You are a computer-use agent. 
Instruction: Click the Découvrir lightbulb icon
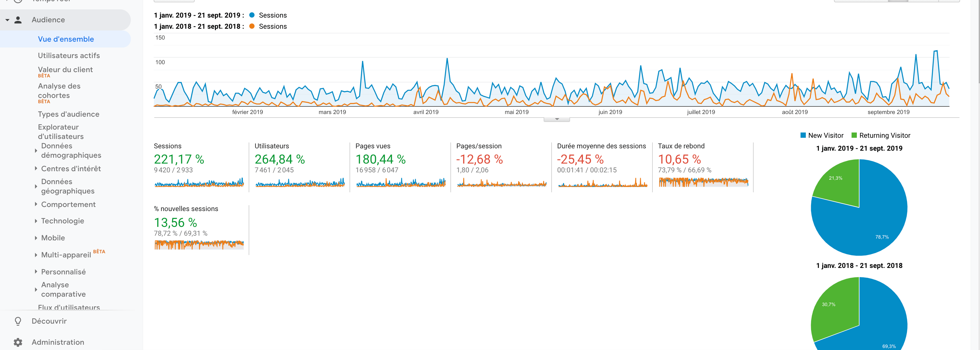point(18,321)
